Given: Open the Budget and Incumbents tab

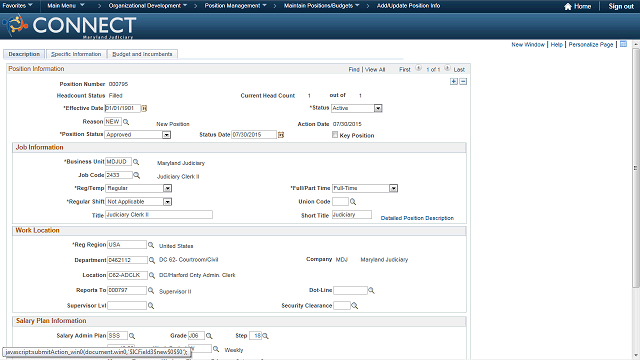Looking at the screenshot, I should pyautogui.click(x=142, y=54).
